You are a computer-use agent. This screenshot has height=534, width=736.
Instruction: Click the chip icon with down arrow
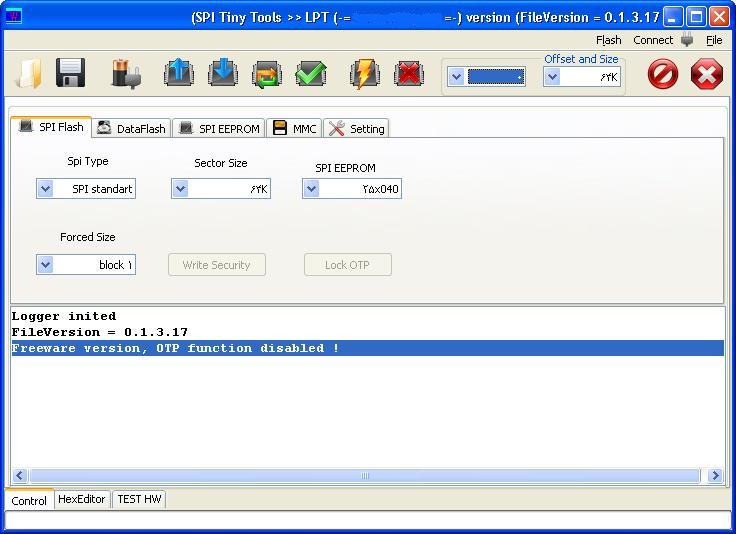(222, 73)
